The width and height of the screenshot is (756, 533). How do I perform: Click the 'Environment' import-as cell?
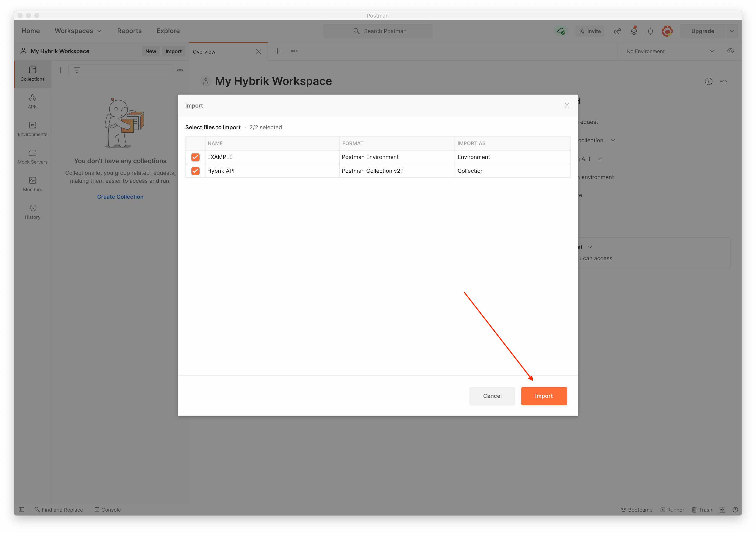[x=512, y=157]
